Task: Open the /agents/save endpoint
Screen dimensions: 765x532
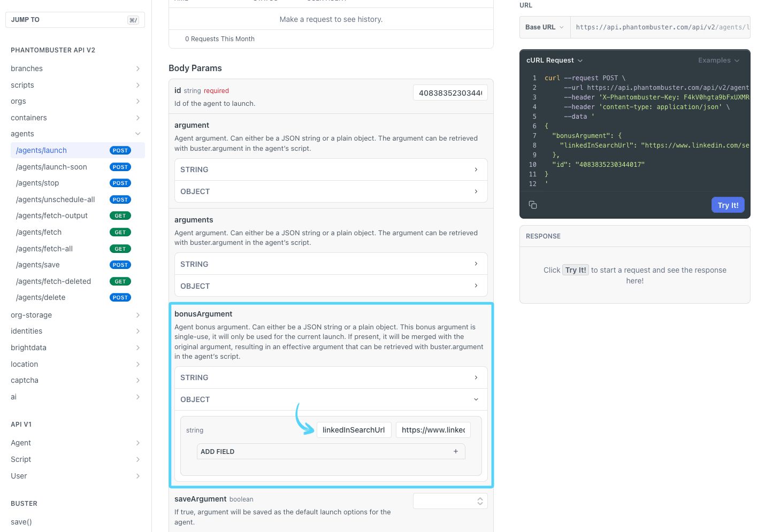Action: (x=78, y=265)
